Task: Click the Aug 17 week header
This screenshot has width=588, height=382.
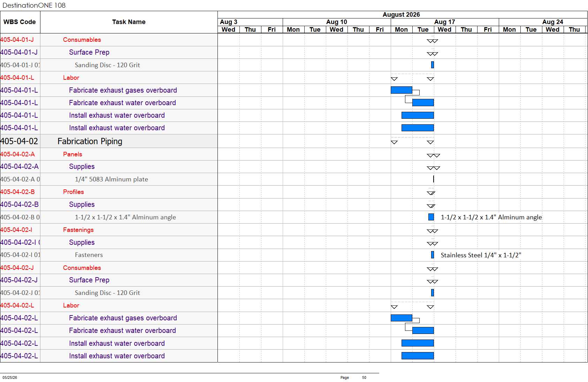Action: (445, 22)
